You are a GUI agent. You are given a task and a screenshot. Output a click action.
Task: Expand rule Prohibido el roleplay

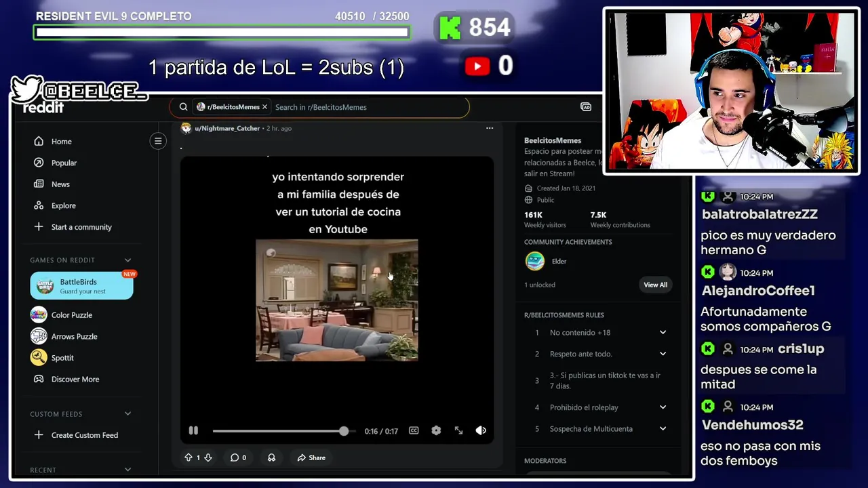[x=663, y=407]
